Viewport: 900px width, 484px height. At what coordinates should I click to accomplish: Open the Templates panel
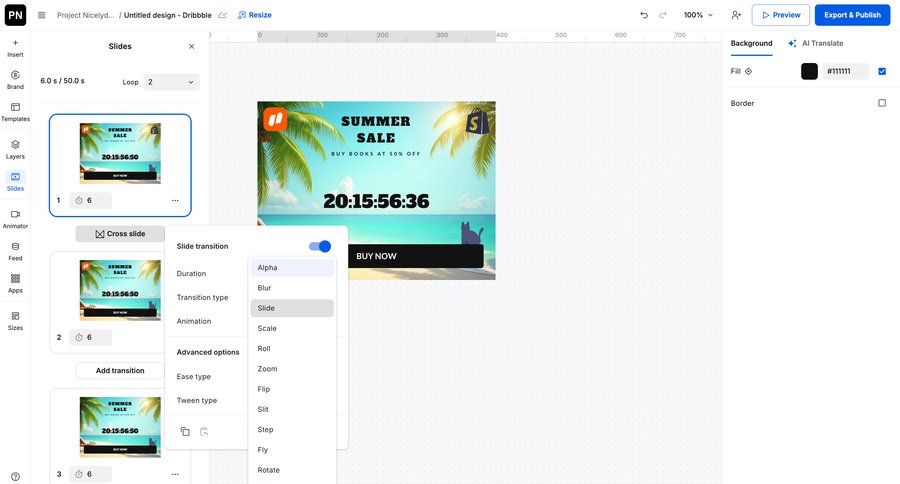pyautogui.click(x=15, y=112)
